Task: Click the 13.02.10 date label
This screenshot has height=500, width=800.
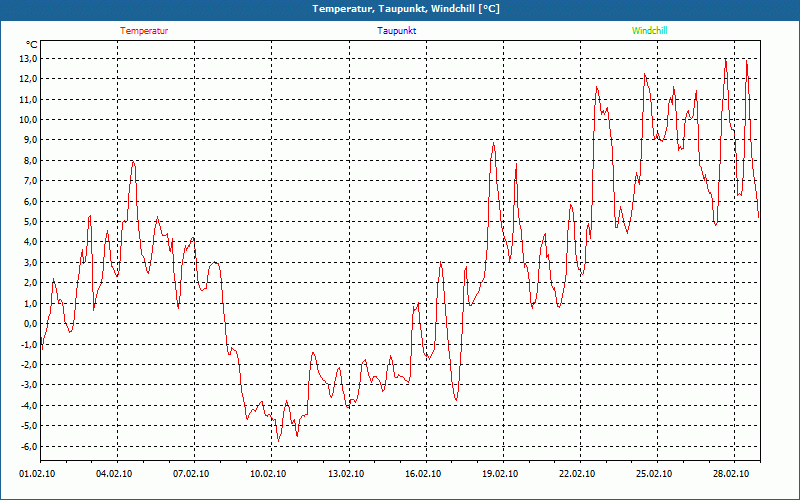Action: point(346,474)
